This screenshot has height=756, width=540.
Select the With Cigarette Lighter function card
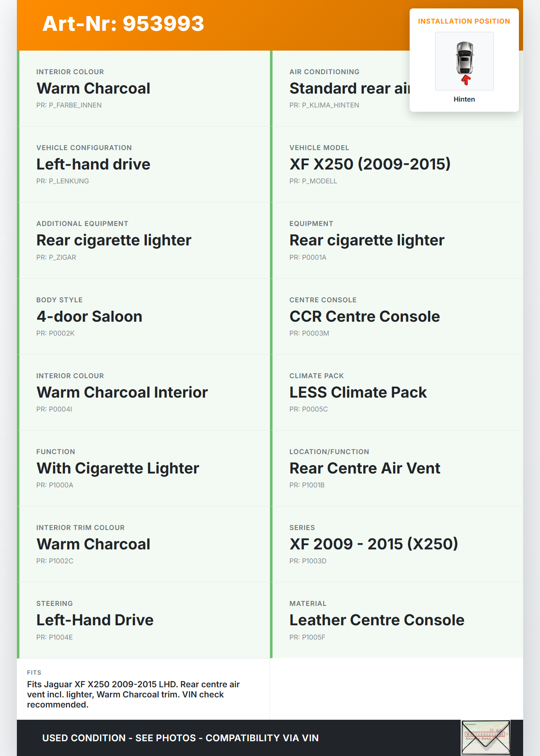click(x=118, y=468)
